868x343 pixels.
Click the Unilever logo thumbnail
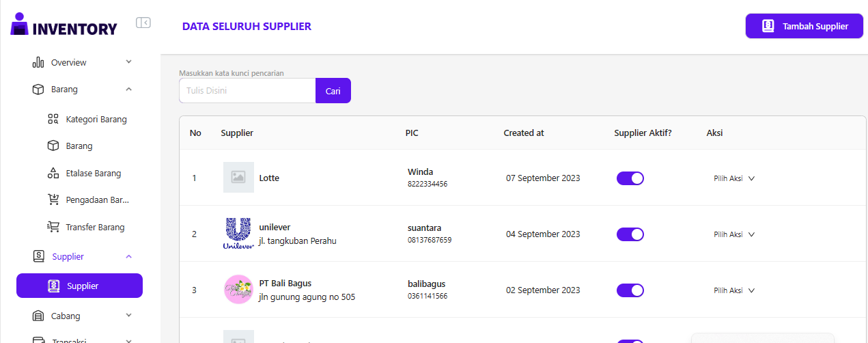point(238,234)
